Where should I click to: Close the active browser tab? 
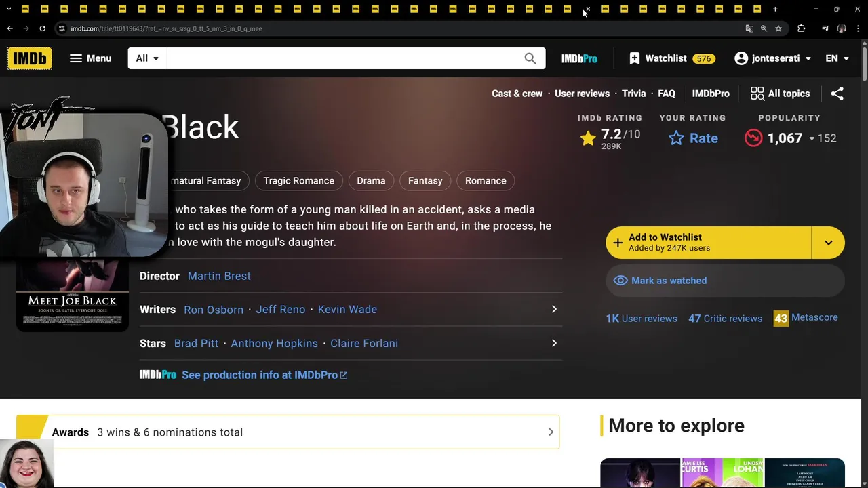pyautogui.click(x=588, y=9)
